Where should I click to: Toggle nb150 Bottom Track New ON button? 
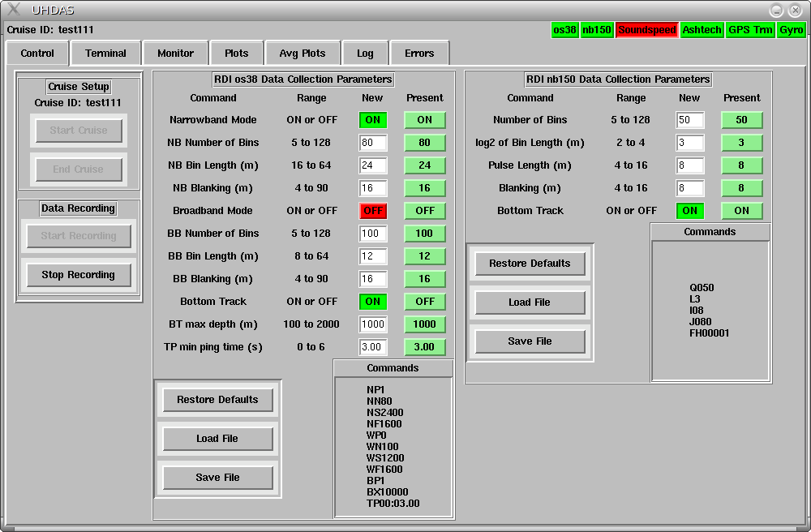(690, 210)
